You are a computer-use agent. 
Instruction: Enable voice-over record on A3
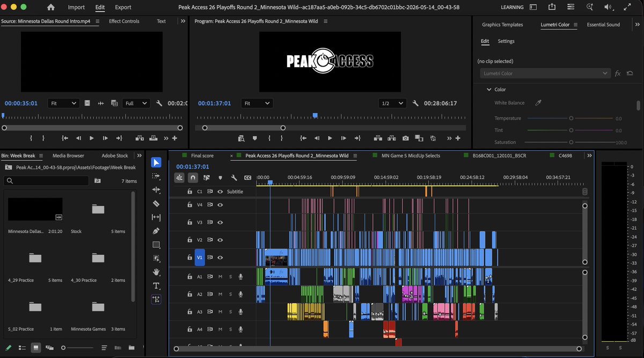pyautogui.click(x=240, y=312)
